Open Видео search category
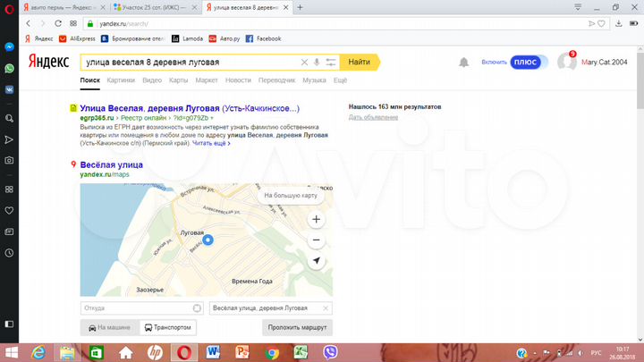Screen dimensions: 644x362 152,80
